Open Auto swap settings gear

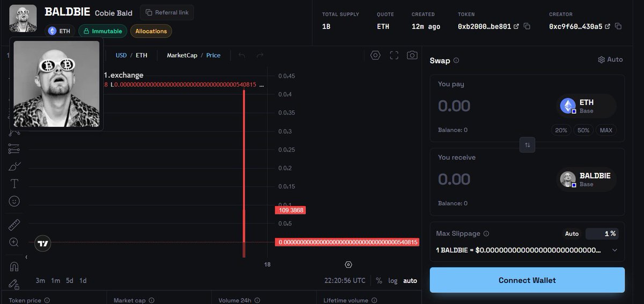tap(610, 60)
